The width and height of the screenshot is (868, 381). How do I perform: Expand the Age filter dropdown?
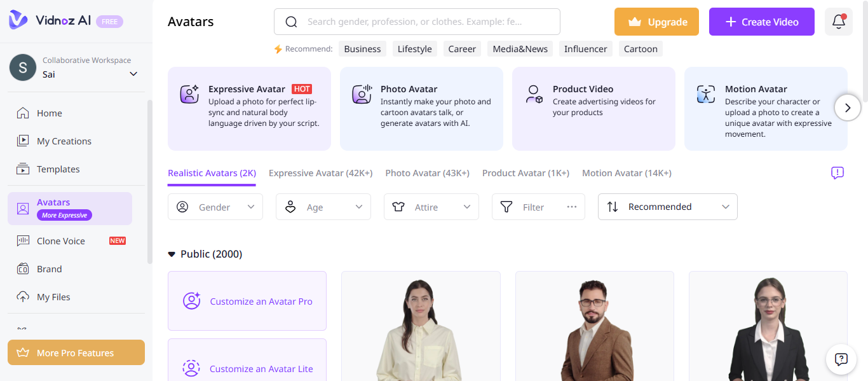pyautogui.click(x=323, y=207)
